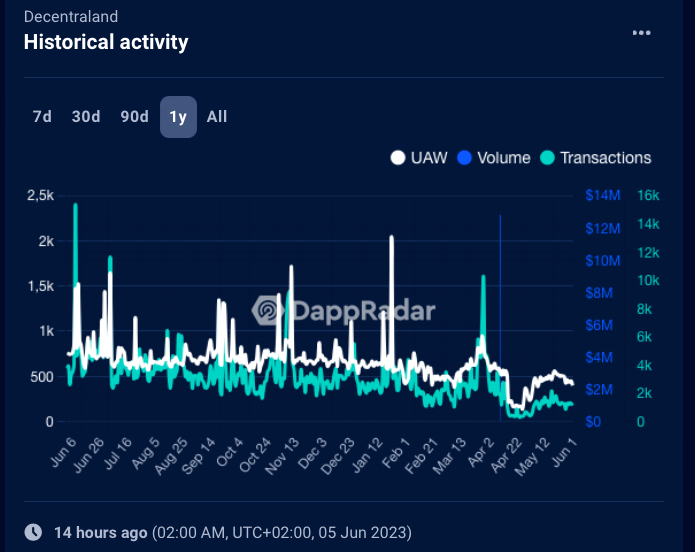Click the Jun 1 x-axis label
The width and height of the screenshot is (695, 552).
(x=564, y=451)
